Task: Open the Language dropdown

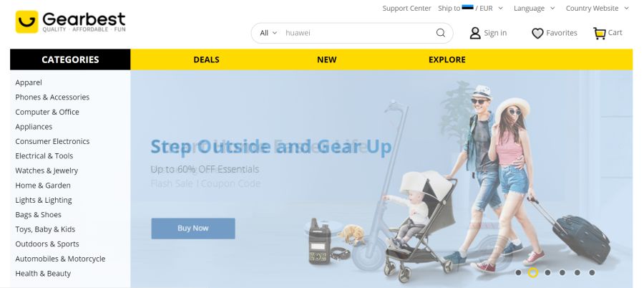Action: pyautogui.click(x=535, y=8)
